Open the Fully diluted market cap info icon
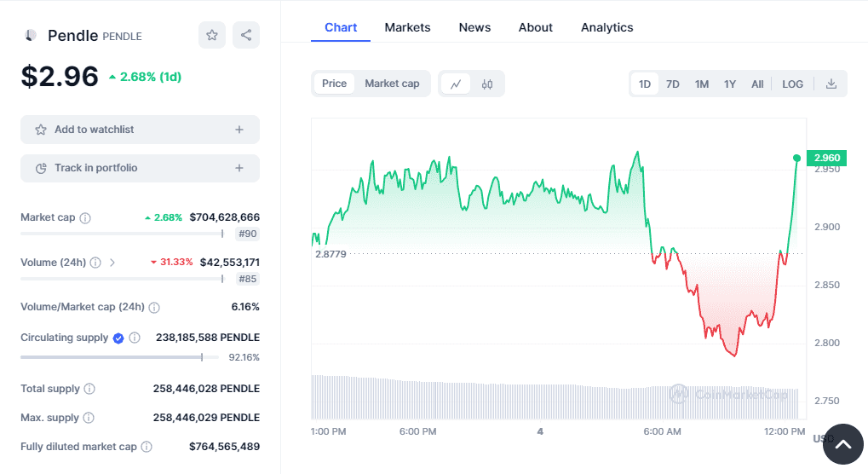The width and height of the screenshot is (868, 474). point(147,447)
